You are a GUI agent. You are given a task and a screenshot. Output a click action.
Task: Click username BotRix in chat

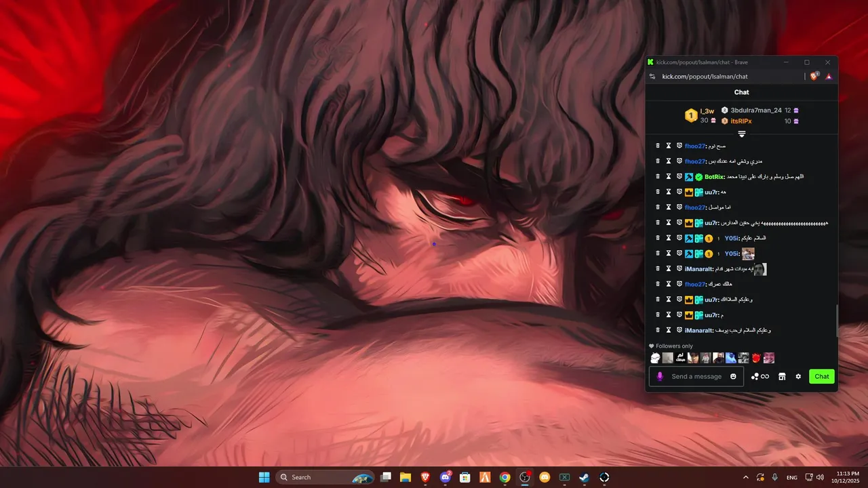tap(715, 177)
